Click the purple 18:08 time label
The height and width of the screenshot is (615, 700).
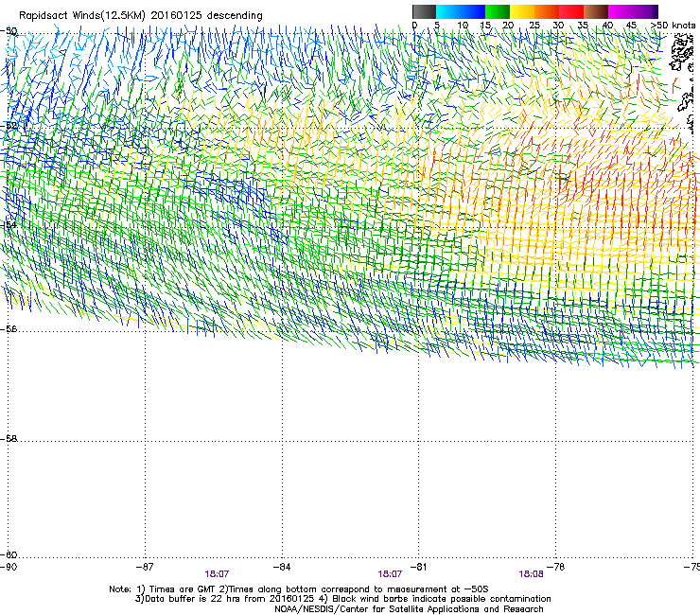[x=531, y=574]
